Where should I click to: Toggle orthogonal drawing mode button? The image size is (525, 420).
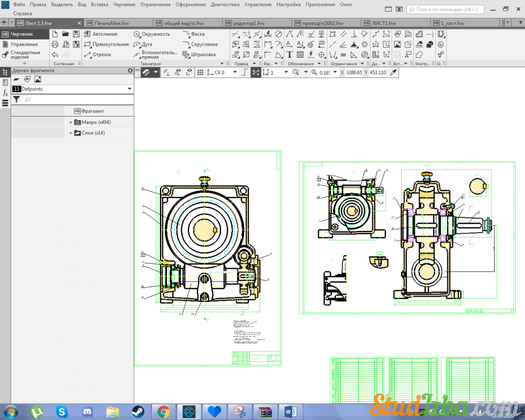245,72
